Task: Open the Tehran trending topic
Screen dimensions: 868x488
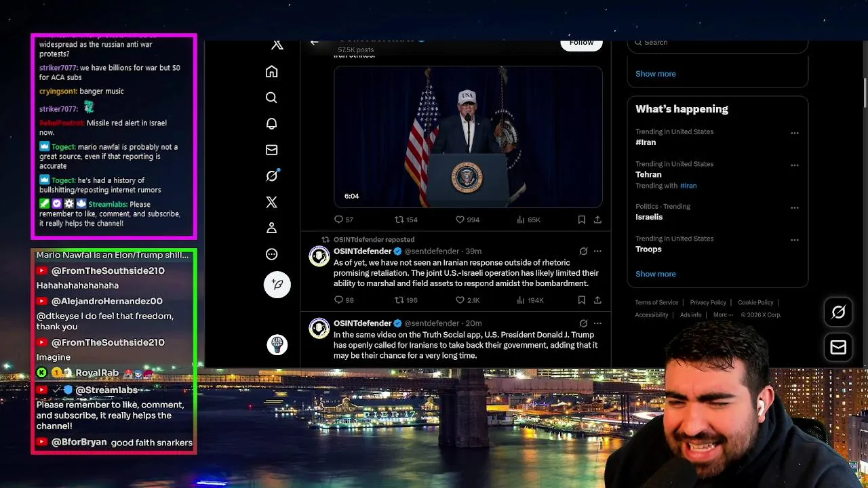Action: click(717, 174)
